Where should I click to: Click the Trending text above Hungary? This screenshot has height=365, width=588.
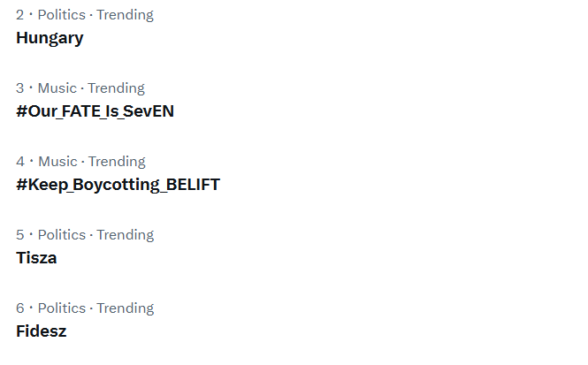[125, 15]
